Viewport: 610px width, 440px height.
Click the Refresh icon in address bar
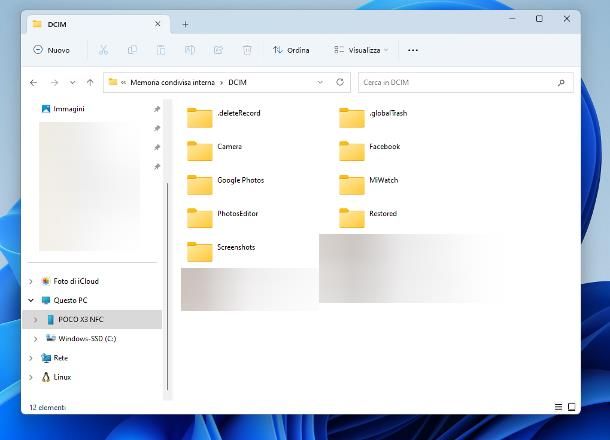[340, 82]
